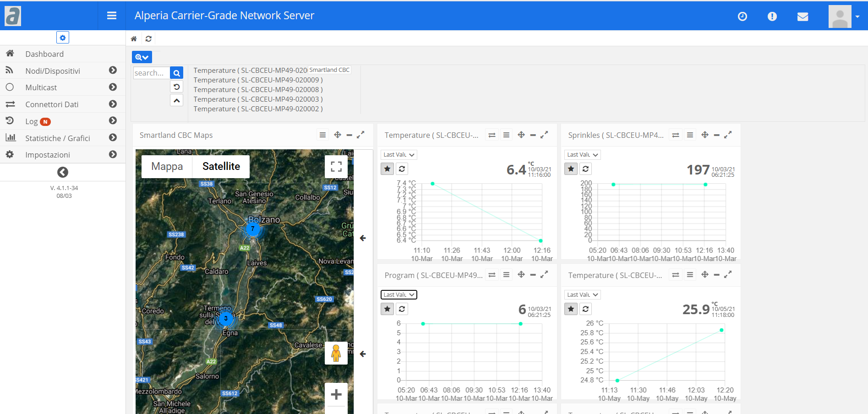Open Smartland CBC Maps widget menu icon
Image resolution: width=868 pixels, height=414 pixels.
(323, 135)
